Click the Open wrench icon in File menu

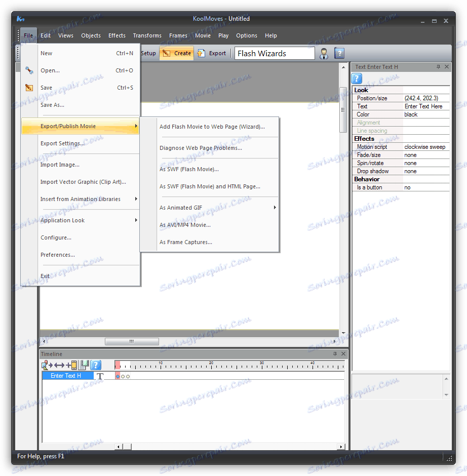[x=29, y=70]
